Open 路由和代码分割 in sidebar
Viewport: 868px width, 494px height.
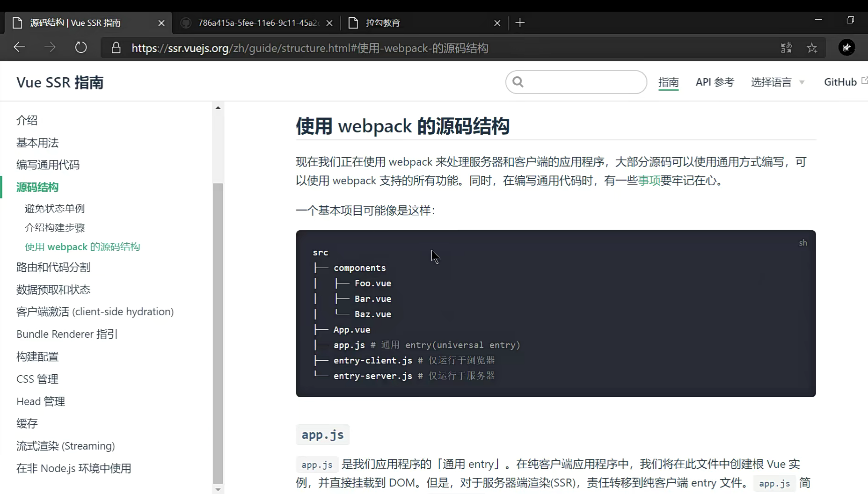(x=53, y=267)
